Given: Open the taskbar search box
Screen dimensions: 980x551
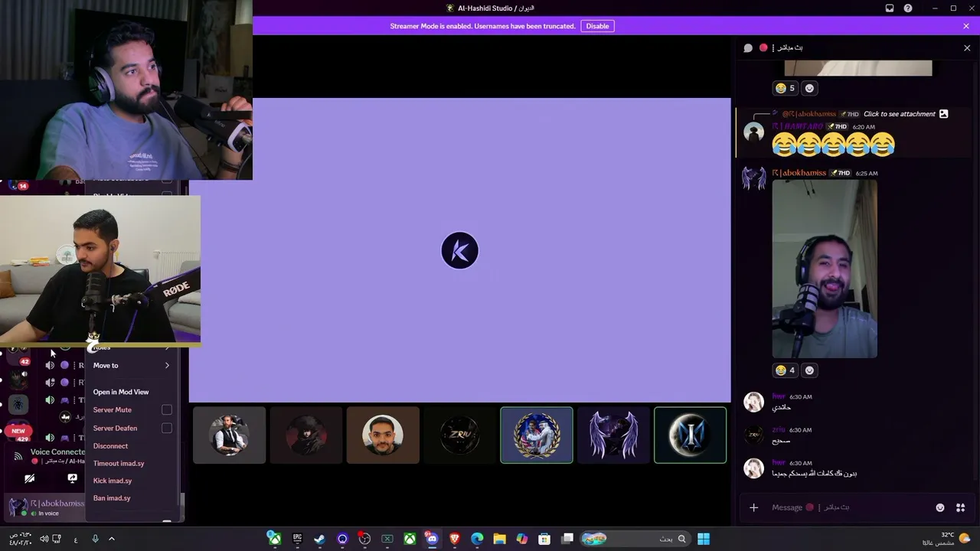Looking at the screenshot, I should pos(635,539).
